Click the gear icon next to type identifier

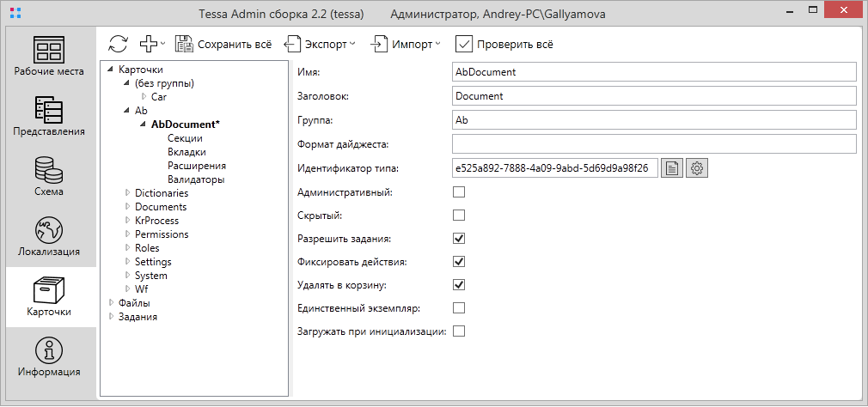click(697, 168)
